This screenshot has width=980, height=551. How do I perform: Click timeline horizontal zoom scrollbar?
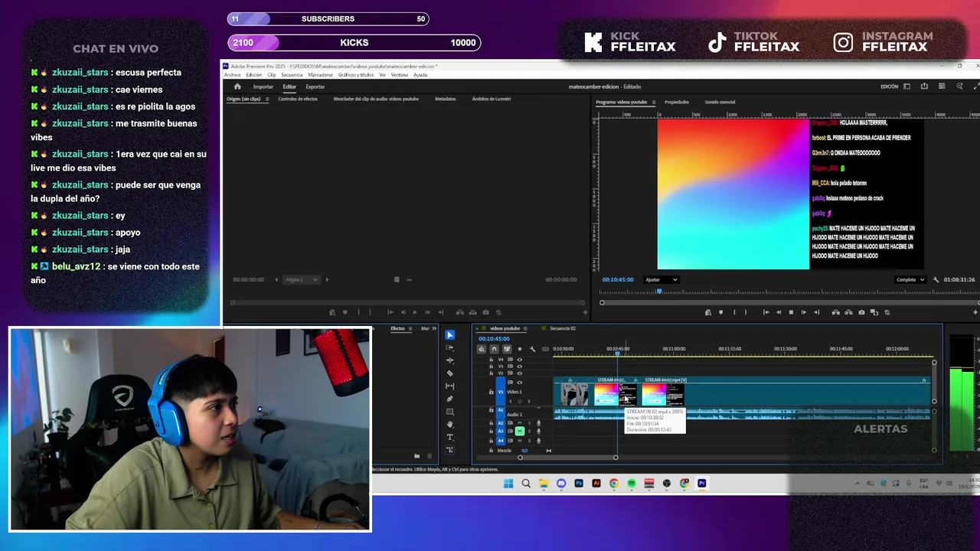[x=567, y=458]
